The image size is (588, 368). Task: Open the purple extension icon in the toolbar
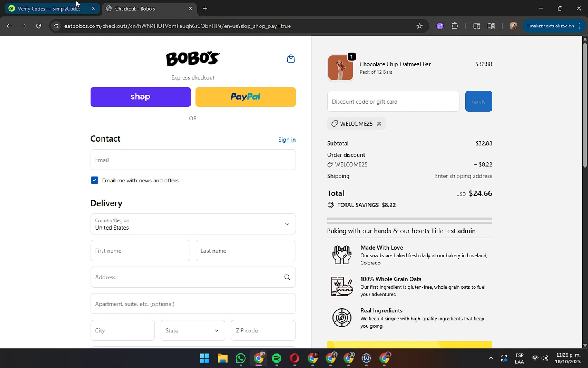point(440,26)
